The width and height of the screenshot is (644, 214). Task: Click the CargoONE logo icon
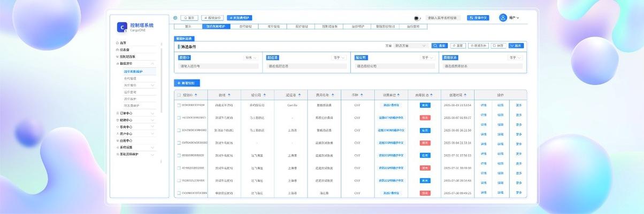[122, 27]
